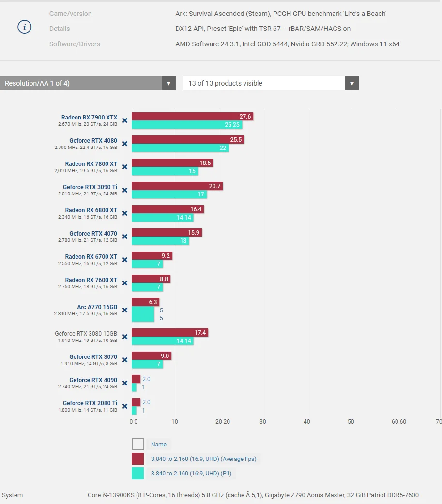Screen dimensions: 442x504
Task: Click the Name legend label
Action: click(x=159, y=444)
